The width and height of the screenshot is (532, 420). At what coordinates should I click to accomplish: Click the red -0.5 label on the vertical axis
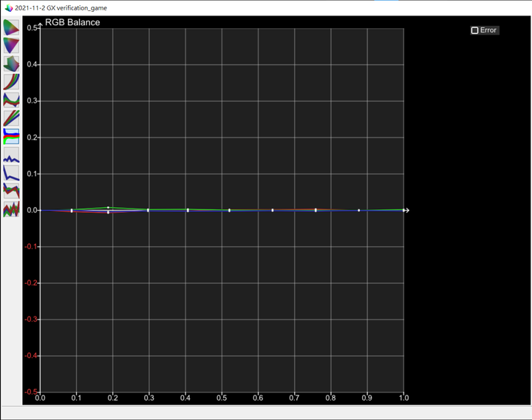point(30,392)
